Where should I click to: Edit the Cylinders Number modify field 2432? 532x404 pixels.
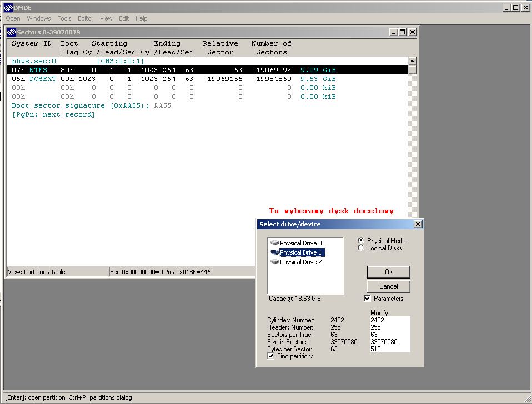coord(390,320)
